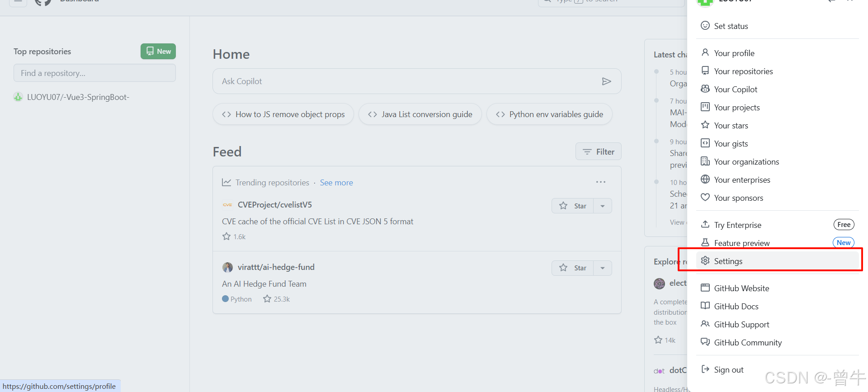Image resolution: width=868 pixels, height=392 pixels.
Task: Star the virattt/ai-hedge-fund repository
Action: pos(572,268)
